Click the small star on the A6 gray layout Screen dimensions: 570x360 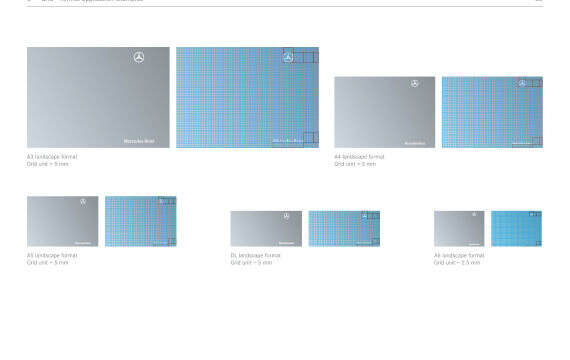click(474, 214)
